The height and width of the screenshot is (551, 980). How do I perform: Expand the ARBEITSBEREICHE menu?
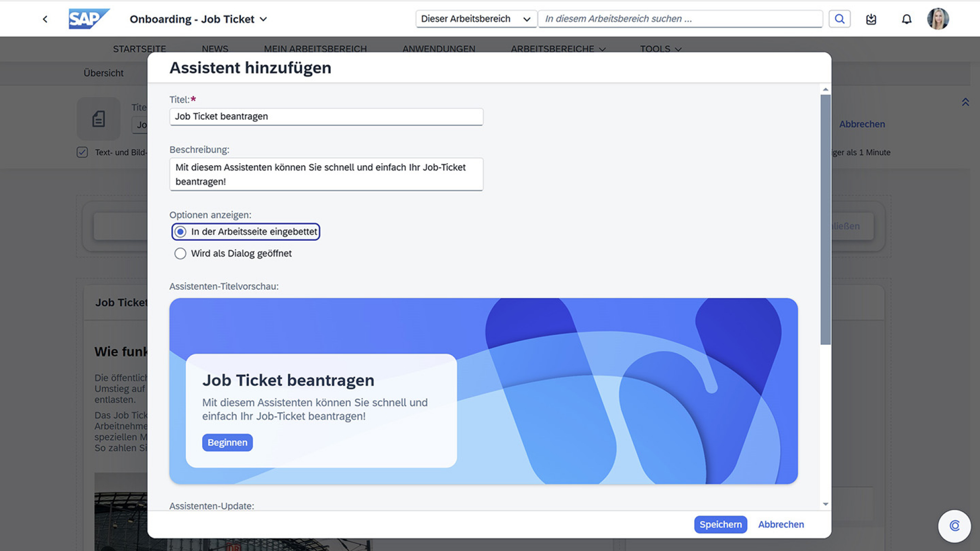click(x=557, y=49)
